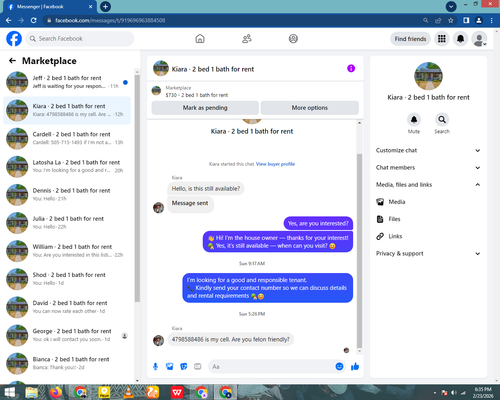This screenshot has height=400, width=500.
Task: Open Firefox from the taskbar
Action: [x=56, y=392]
